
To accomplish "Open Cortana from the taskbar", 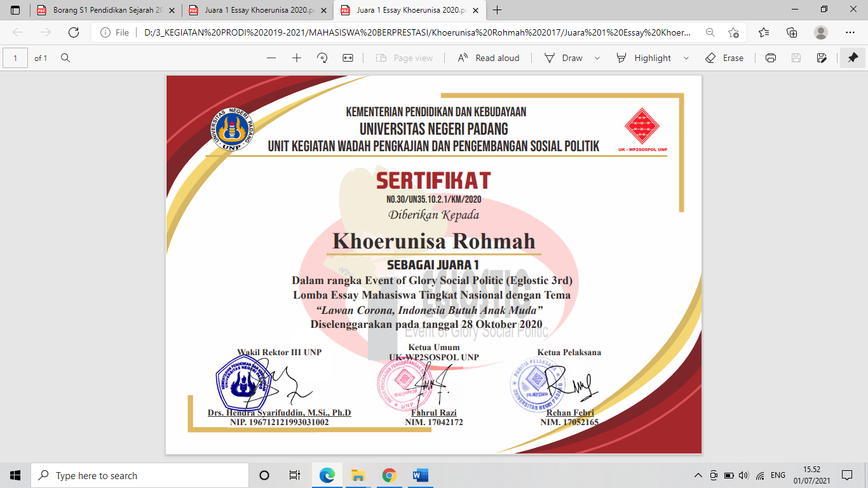I will point(264,475).
